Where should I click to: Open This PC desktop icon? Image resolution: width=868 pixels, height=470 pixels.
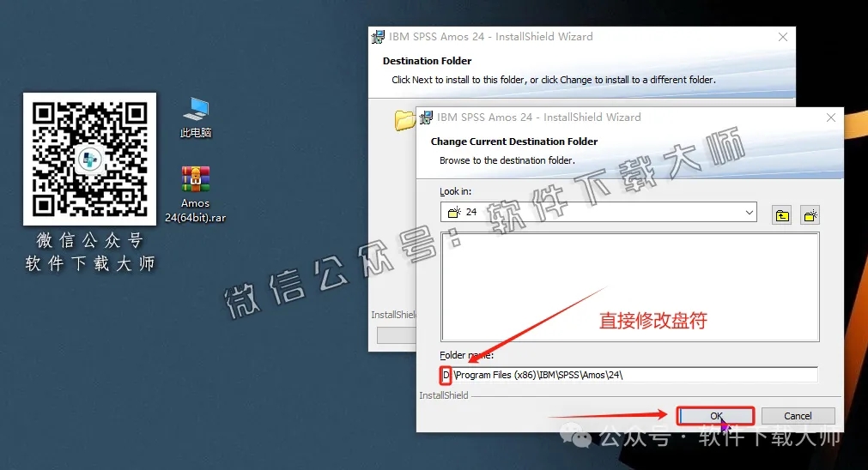tap(196, 117)
